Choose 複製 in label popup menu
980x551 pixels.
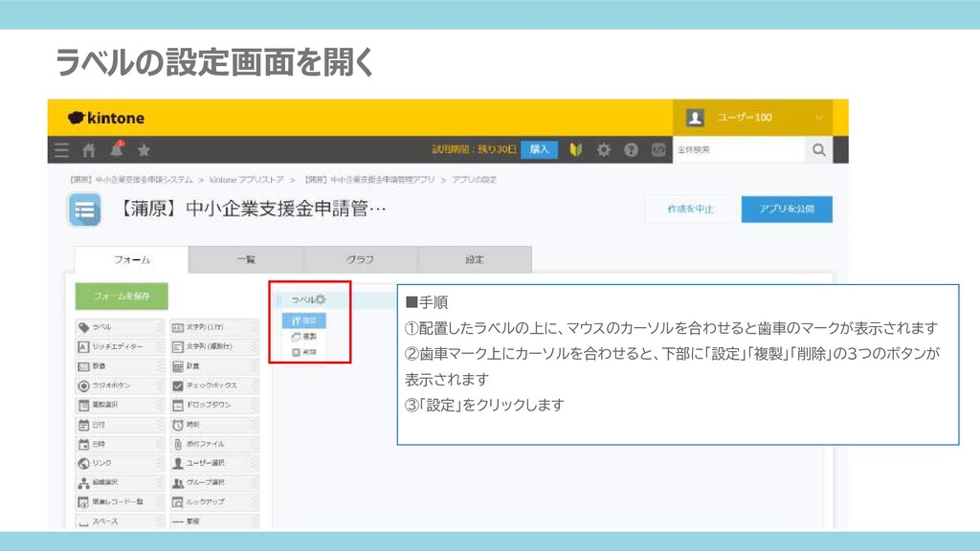[303, 336]
